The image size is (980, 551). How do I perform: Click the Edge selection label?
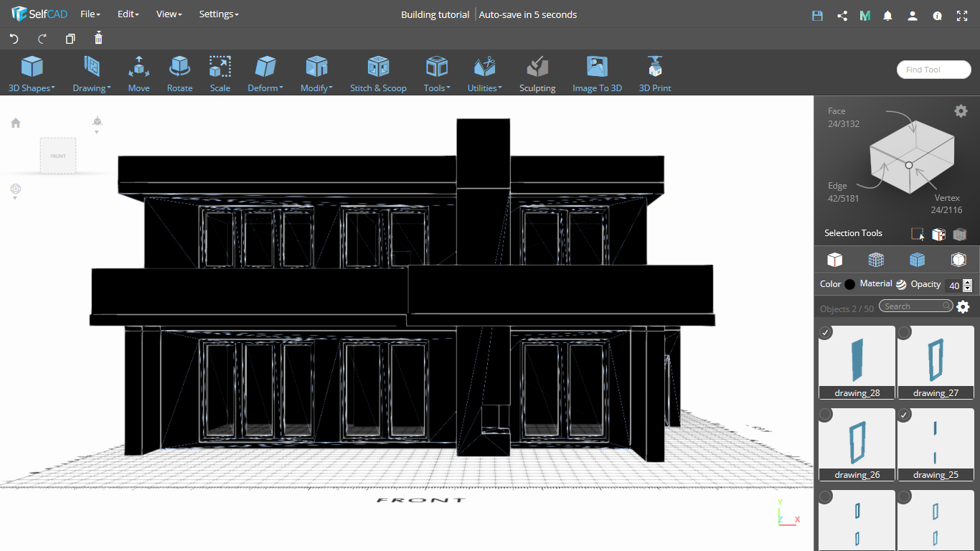[837, 186]
